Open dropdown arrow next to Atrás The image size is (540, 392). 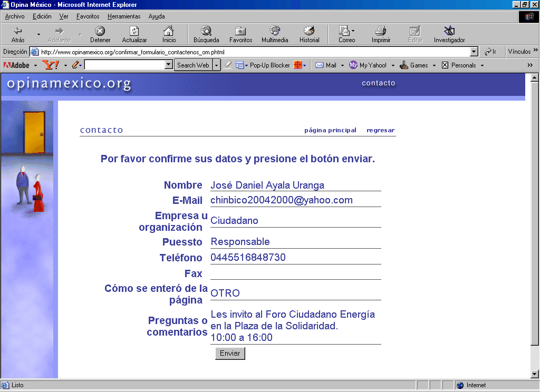pyautogui.click(x=38, y=34)
